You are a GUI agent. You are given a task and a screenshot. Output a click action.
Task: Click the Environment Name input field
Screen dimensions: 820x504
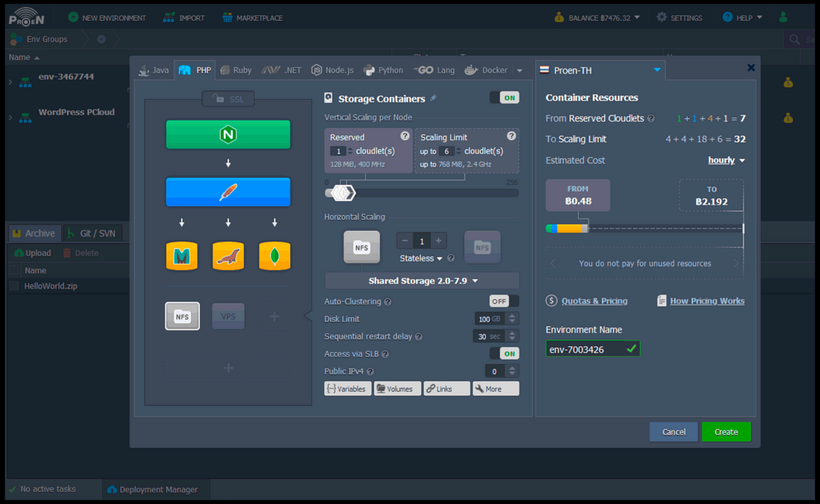tap(592, 349)
